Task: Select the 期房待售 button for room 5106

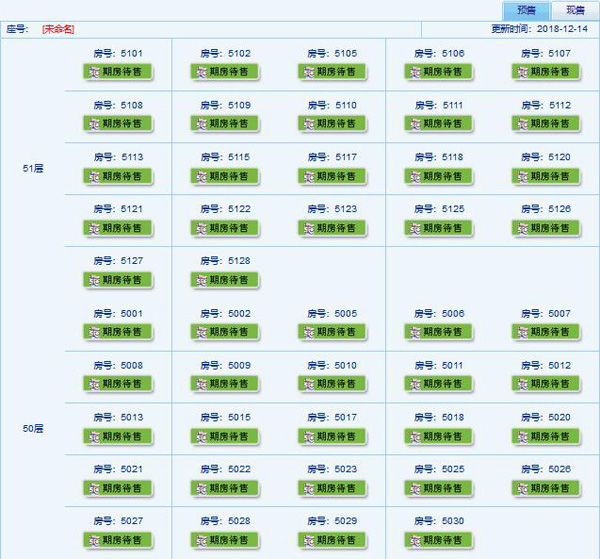Action: (439, 72)
